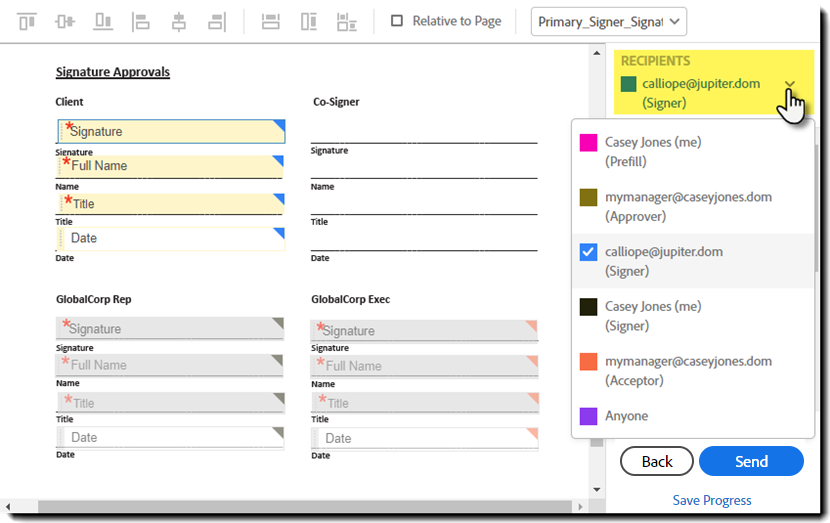Select Casey Jones (me) Prefill recipient
The width and height of the screenshot is (830, 523).
tap(653, 152)
